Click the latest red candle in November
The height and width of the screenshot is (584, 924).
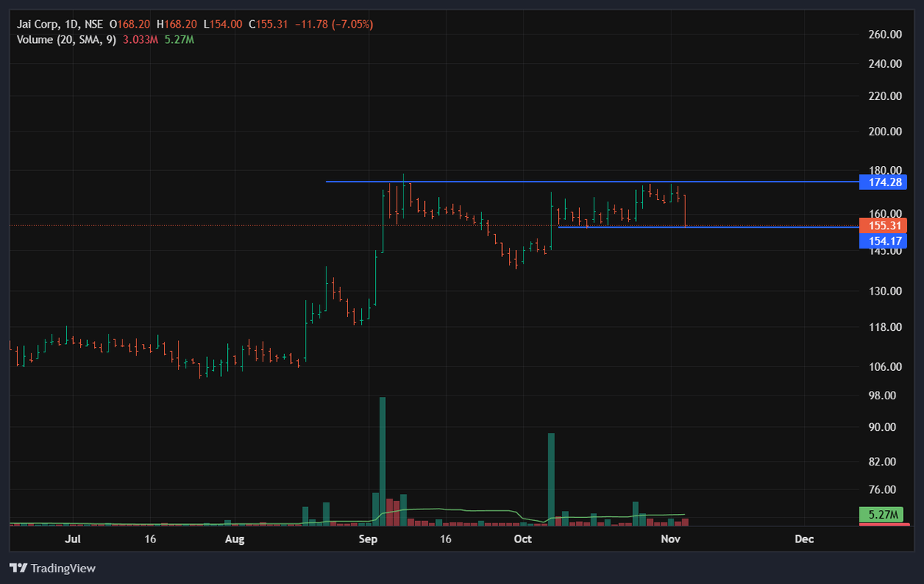coord(685,211)
